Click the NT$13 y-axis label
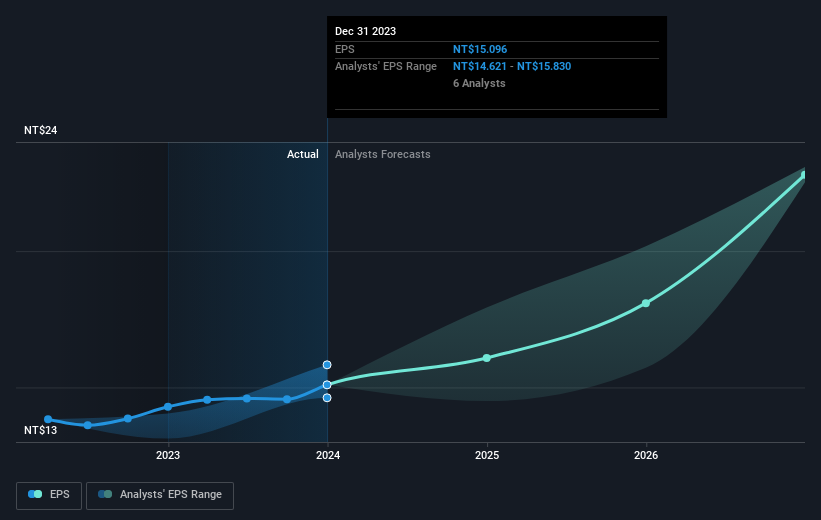821x520 pixels. point(40,430)
